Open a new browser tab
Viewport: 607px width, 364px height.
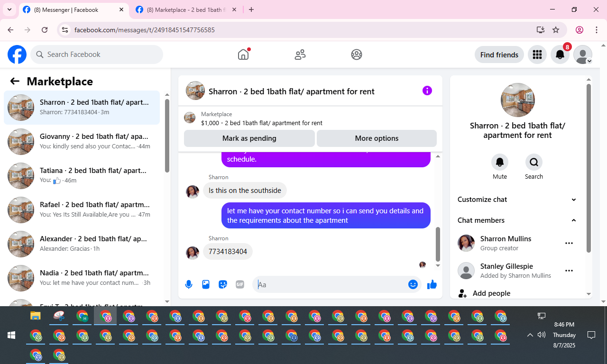(x=251, y=9)
